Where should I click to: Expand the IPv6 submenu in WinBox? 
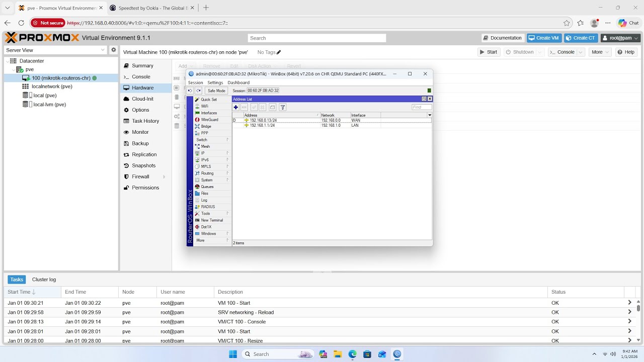click(212, 160)
